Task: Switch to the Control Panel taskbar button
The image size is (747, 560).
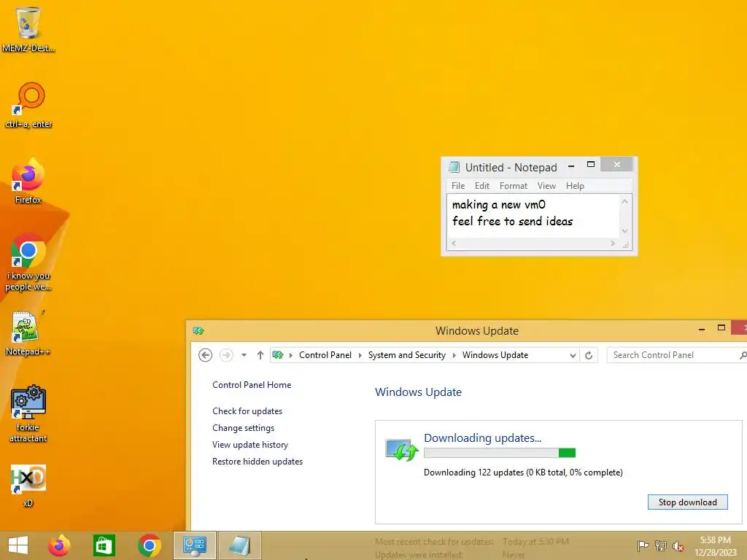Action: pos(194,545)
